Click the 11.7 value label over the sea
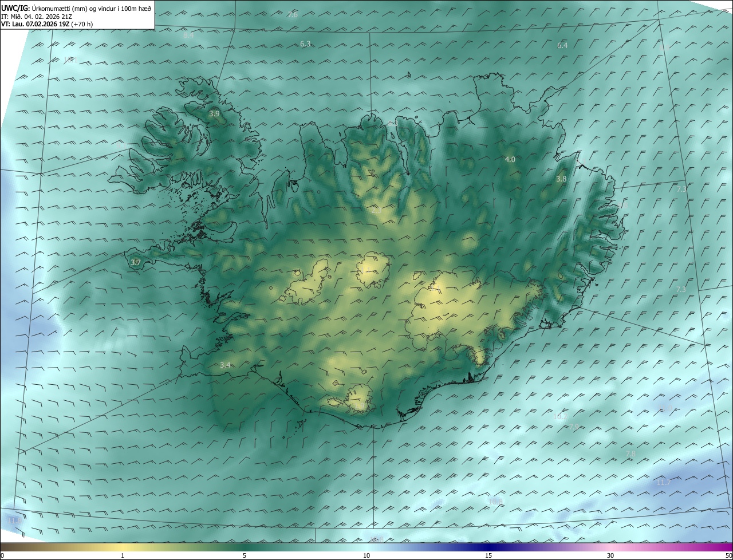The height and width of the screenshot is (560, 733). click(x=663, y=483)
